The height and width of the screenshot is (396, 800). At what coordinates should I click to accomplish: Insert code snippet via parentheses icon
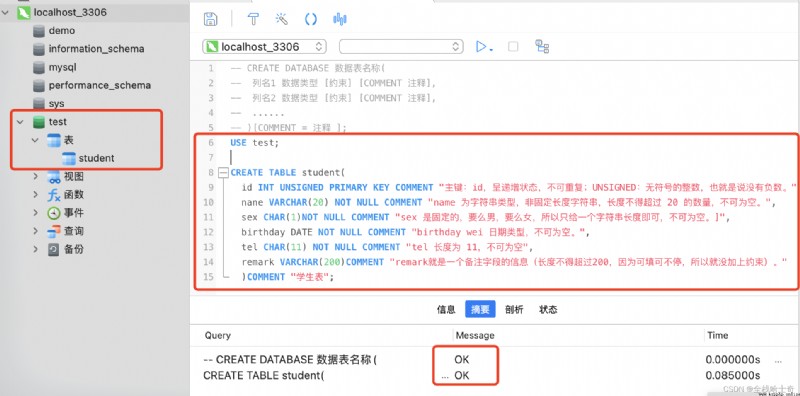(311, 19)
